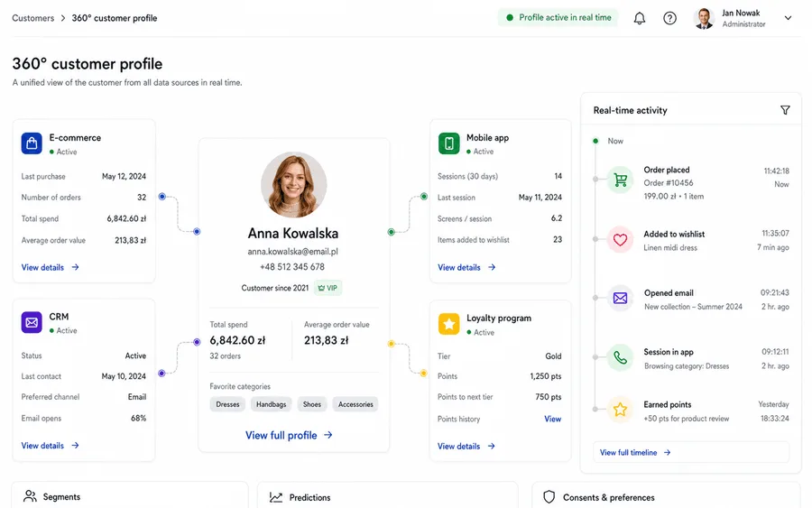This screenshot has width=812, height=508.
Task: Click the Anna Kowalska name heading
Action: tap(293, 234)
